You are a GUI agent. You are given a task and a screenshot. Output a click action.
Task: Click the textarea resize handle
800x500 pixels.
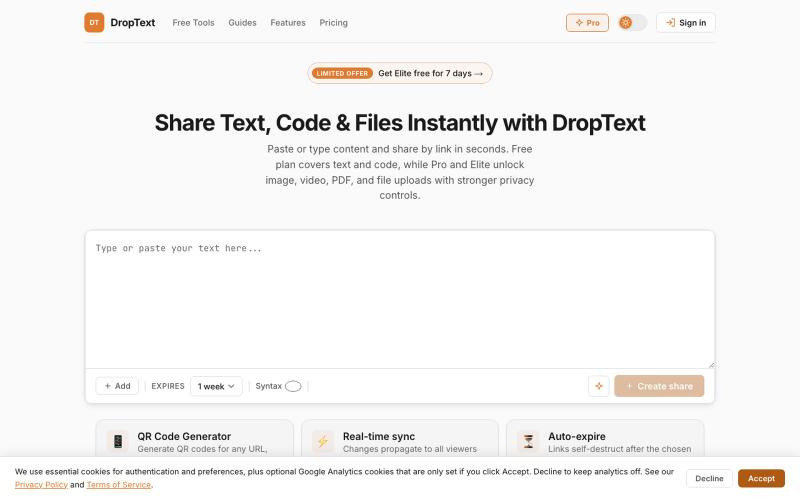pos(711,365)
